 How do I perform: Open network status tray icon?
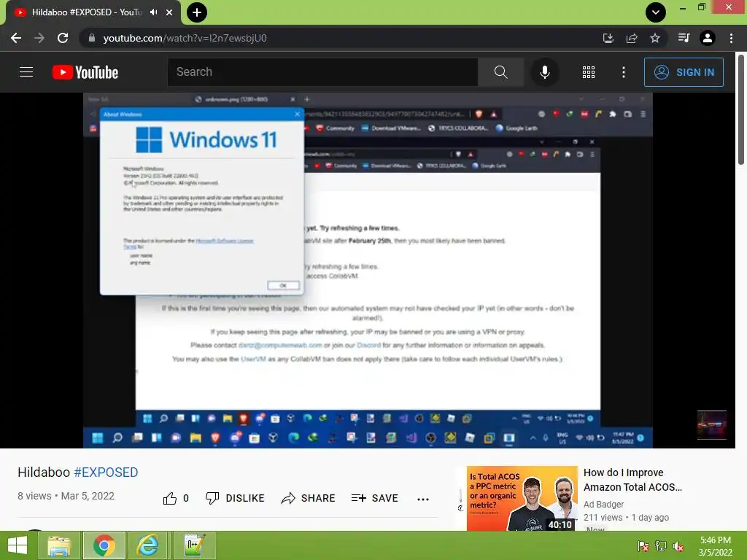pyautogui.click(x=661, y=546)
